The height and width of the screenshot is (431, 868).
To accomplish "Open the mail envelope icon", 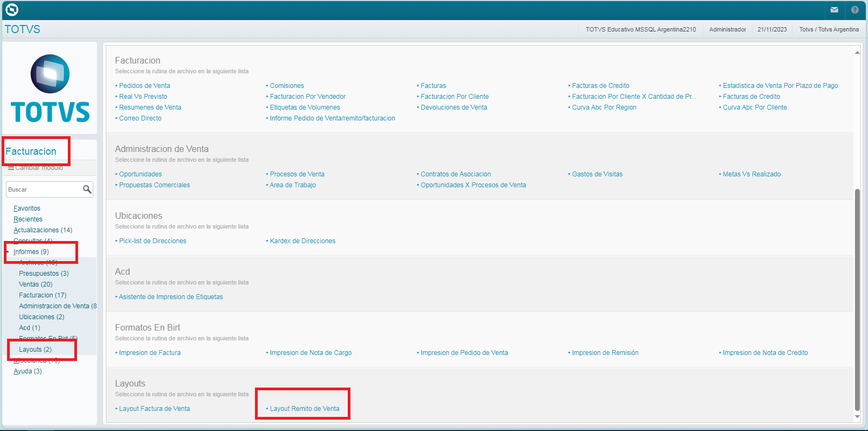I will (834, 10).
